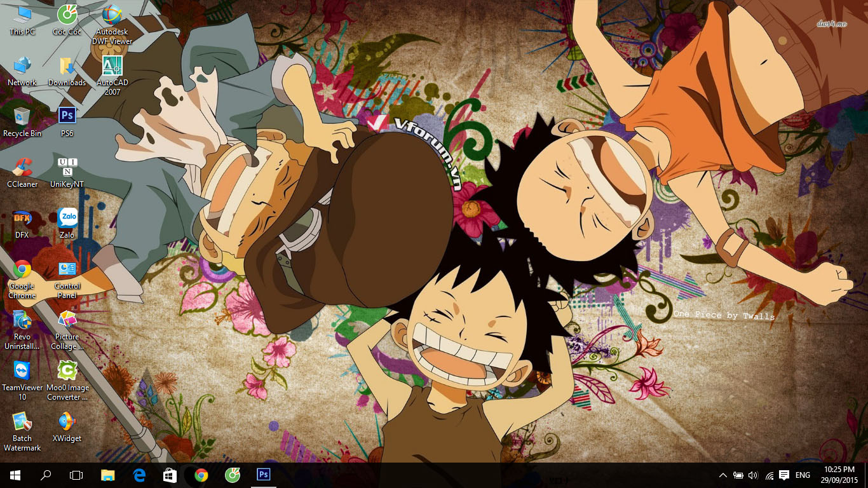Click the PS6 Photoshop desktop icon
This screenshot has width=868, height=488.
tap(67, 116)
